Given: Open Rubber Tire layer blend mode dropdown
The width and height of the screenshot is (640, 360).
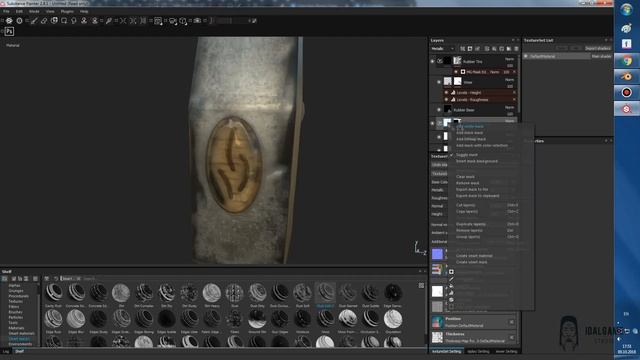Looking at the screenshot, I should coord(509,59).
